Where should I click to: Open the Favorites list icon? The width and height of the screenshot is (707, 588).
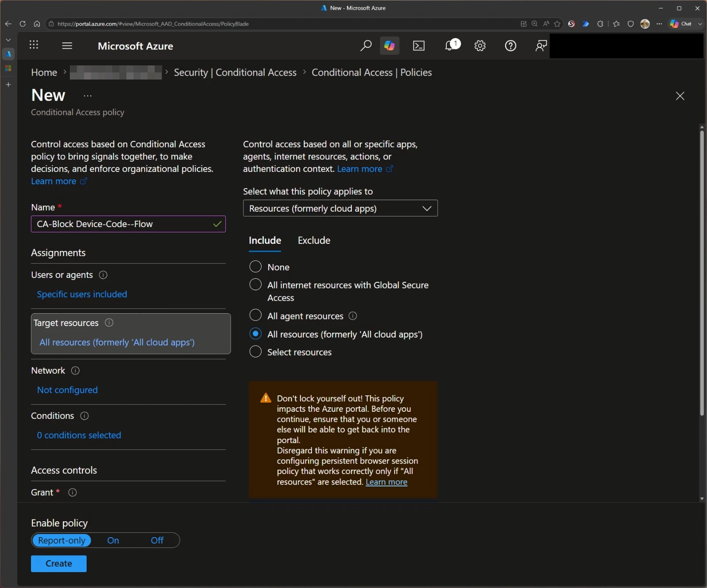616,24
